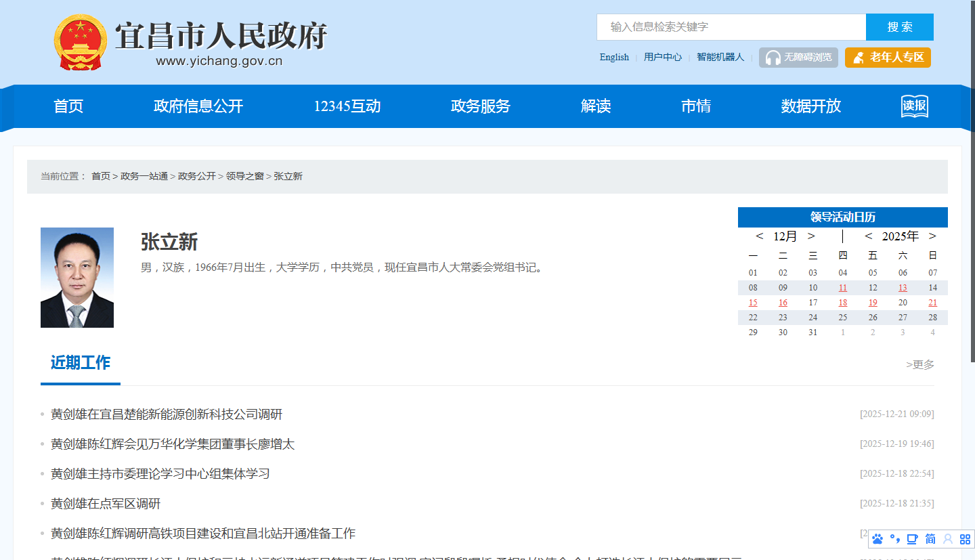Open the 读报 newspaper reading icon
The image size is (975, 560).
(x=914, y=106)
